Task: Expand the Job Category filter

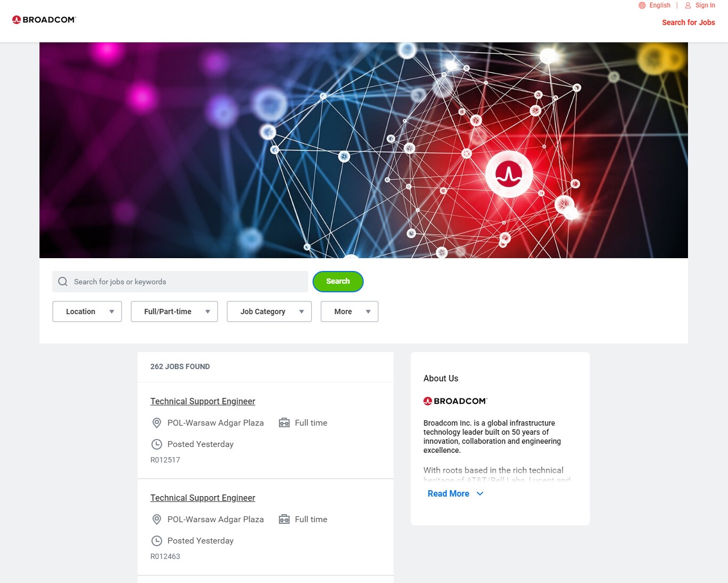Action: 269,312
